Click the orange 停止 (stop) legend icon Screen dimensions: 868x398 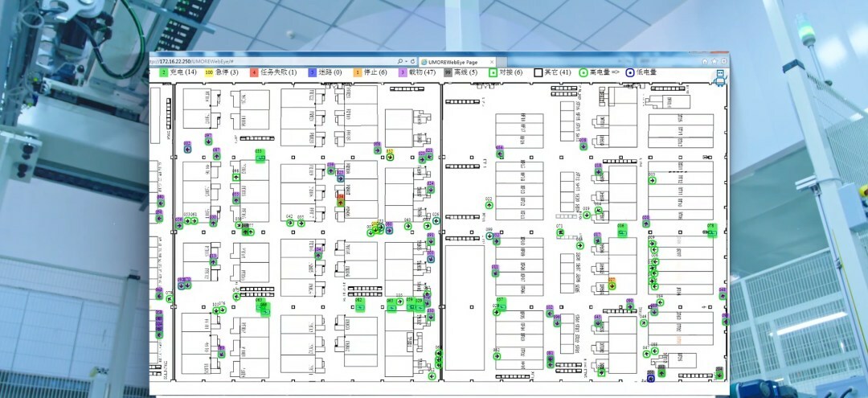coord(358,72)
